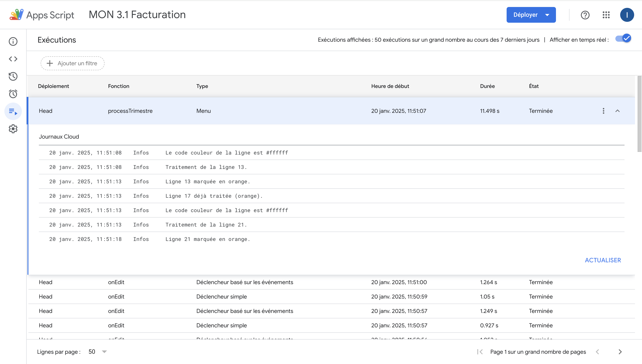Open the Déployer dropdown arrow
Image resolution: width=642 pixels, height=364 pixels.
(547, 15)
